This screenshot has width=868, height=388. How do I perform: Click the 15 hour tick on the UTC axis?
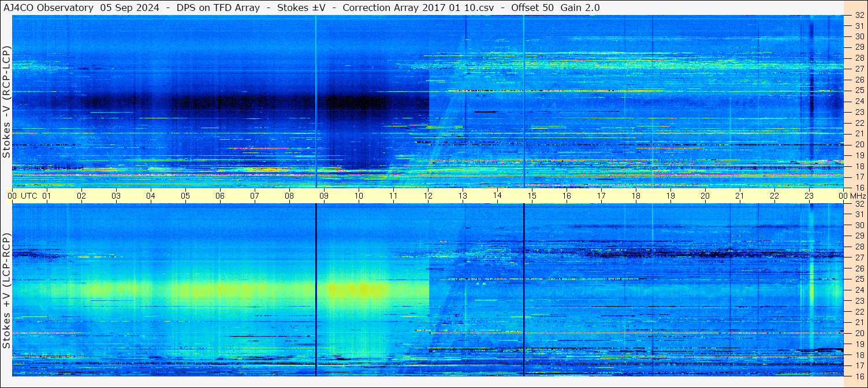click(532, 196)
